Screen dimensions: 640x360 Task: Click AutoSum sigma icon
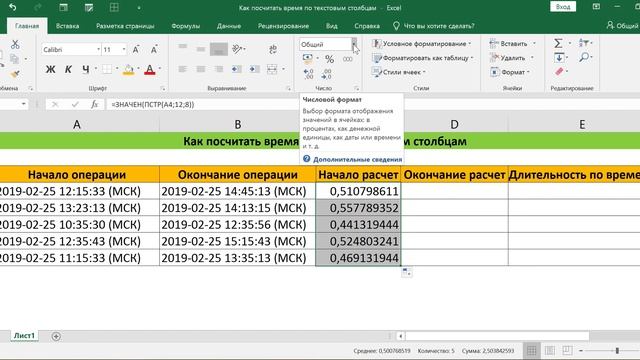pyautogui.click(x=558, y=43)
